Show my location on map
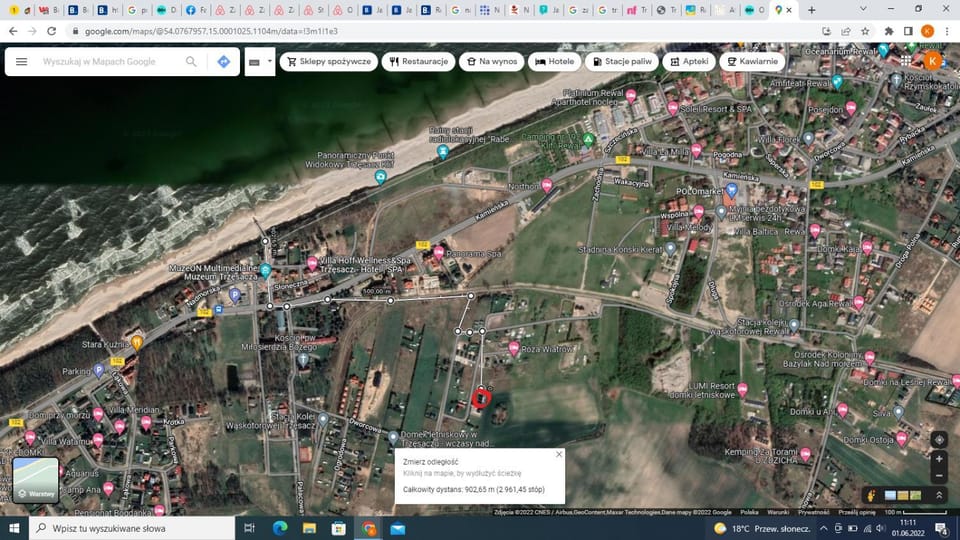This screenshot has height=540, width=960. tap(939, 439)
